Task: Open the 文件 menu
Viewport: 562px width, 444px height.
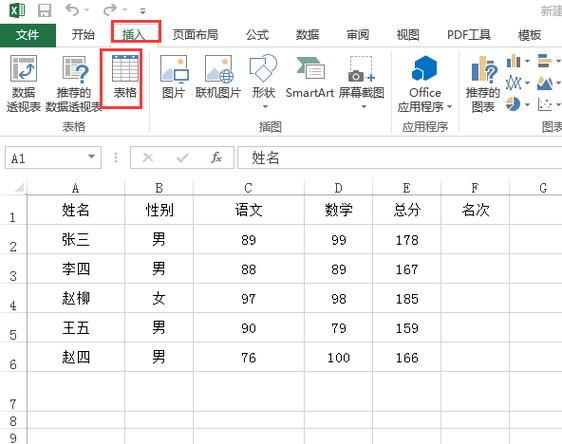Action: [x=28, y=35]
